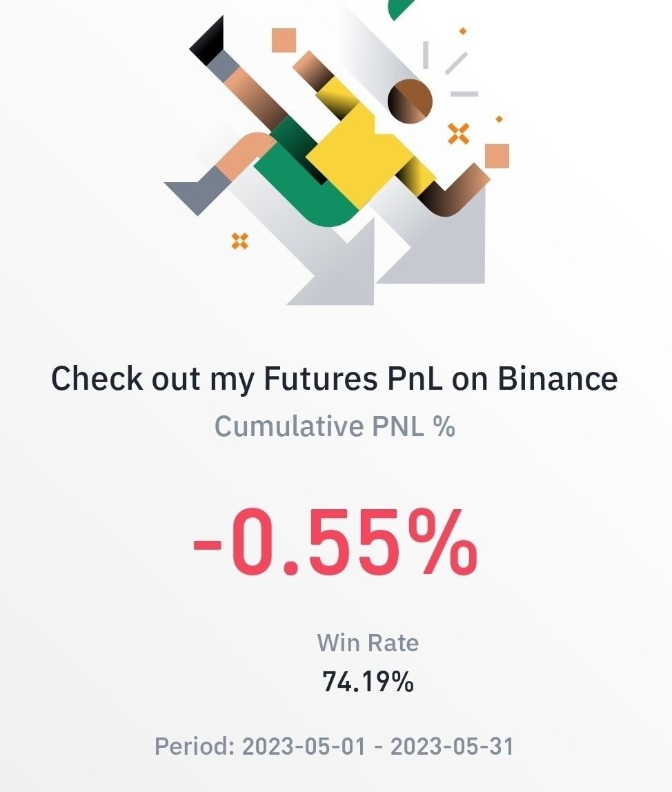
Task: Click the gray shoe on lower leg
Action: (x=195, y=191)
